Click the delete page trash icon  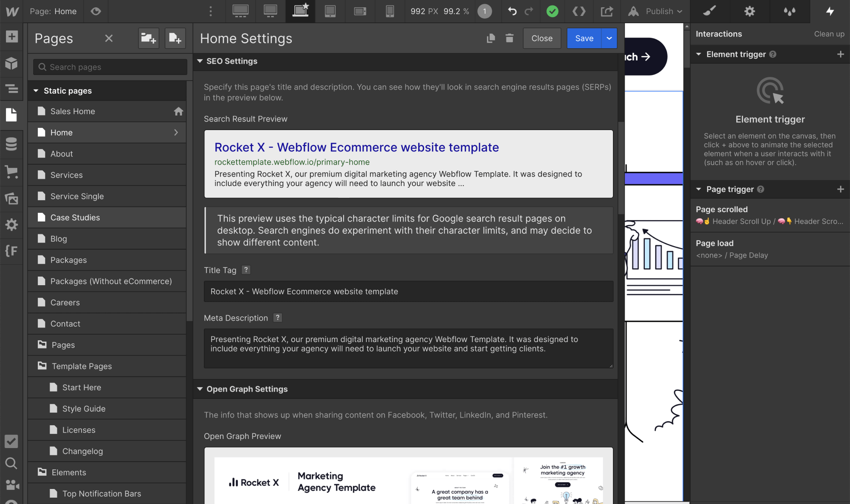[510, 38]
